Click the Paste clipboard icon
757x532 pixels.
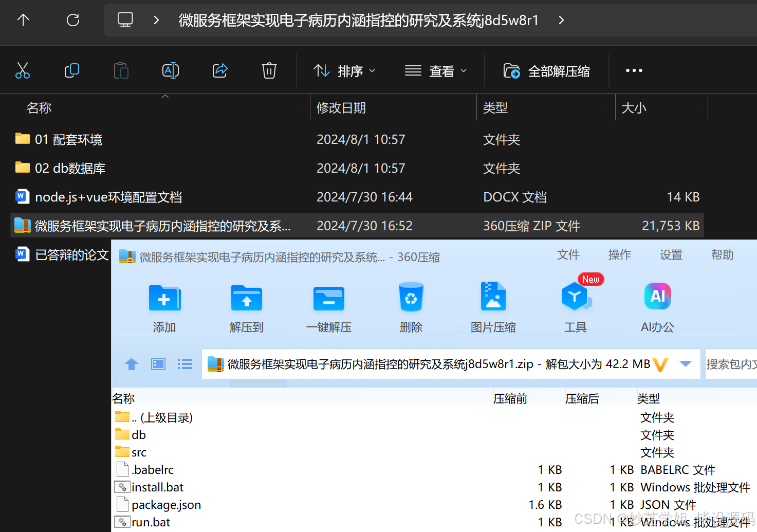[x=121, y=70]
